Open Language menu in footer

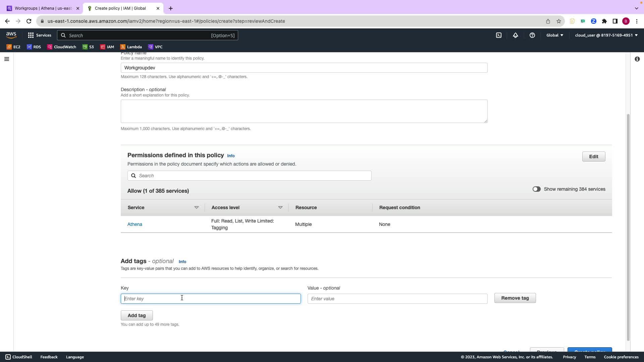(x=75, y=357)
